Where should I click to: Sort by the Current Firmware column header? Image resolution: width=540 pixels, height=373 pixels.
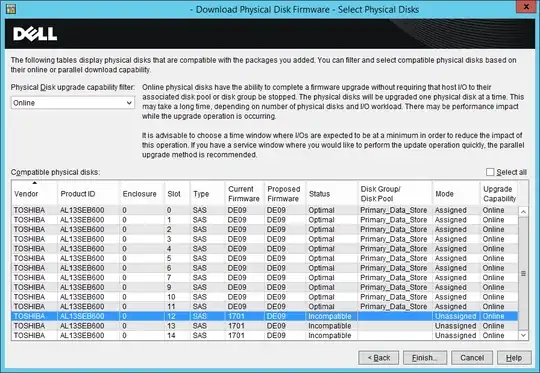tap(245, 194)
